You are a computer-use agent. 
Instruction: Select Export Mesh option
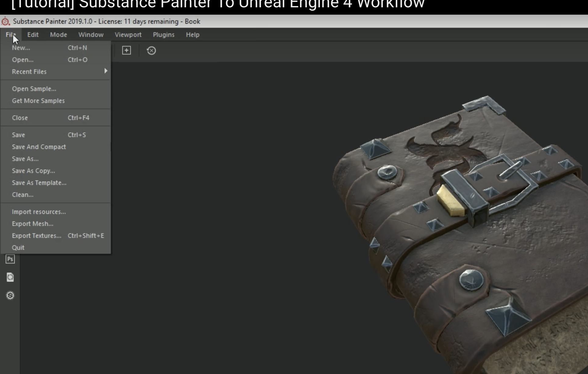tap(32, 224)
